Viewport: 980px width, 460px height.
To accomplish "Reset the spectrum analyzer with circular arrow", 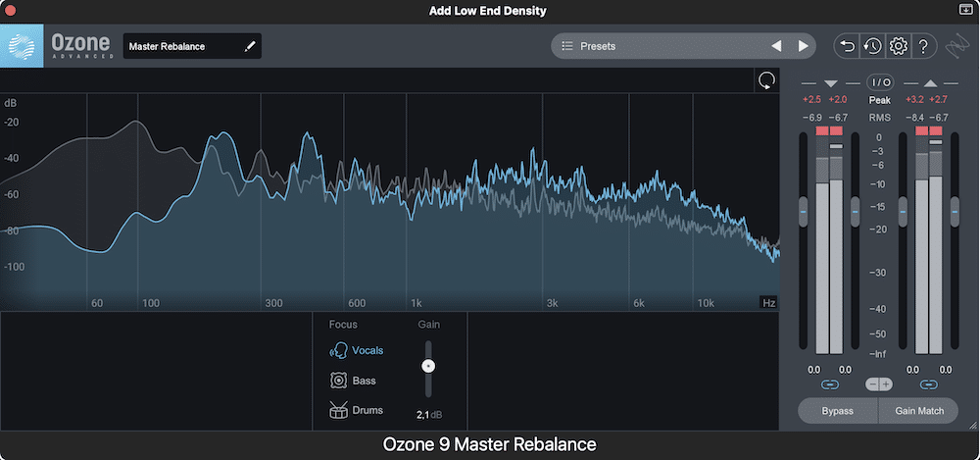I will coord(766,80).
